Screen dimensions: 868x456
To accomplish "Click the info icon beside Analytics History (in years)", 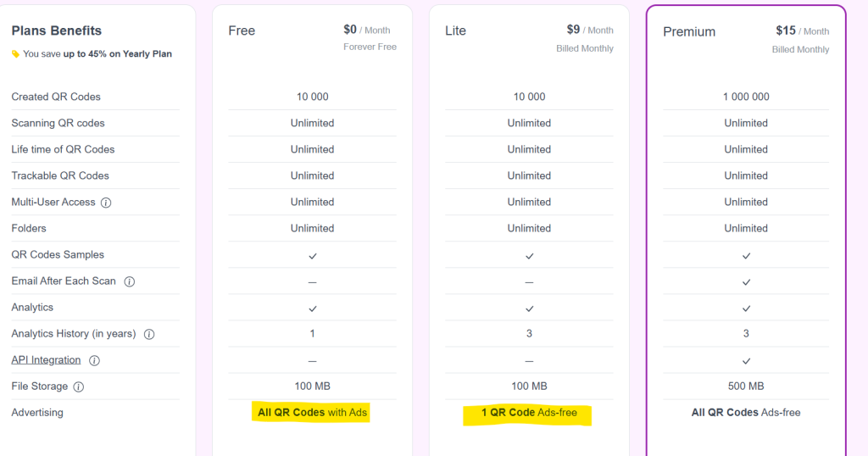I will pos(149,334).
